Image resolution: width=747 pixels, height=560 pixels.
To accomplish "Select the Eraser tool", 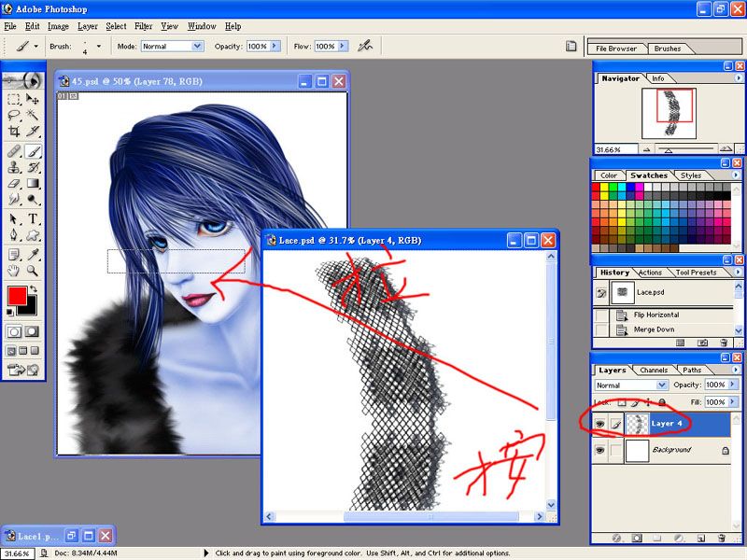I will 14,183.
